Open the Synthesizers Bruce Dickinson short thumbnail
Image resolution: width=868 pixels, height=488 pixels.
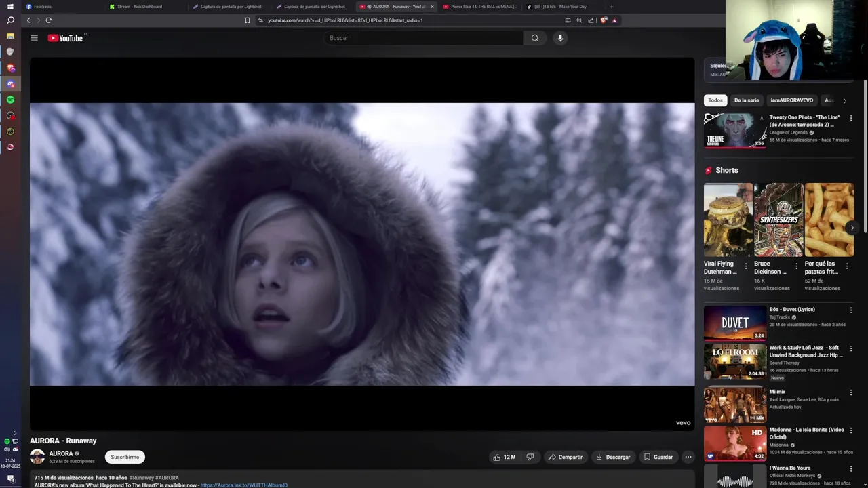pos(778,220)
